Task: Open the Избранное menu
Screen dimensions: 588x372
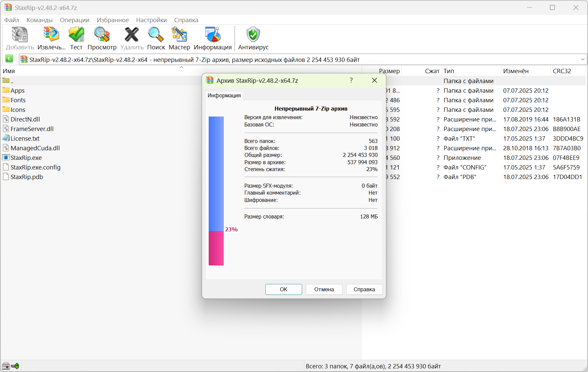Action: [x=113, y=20]
